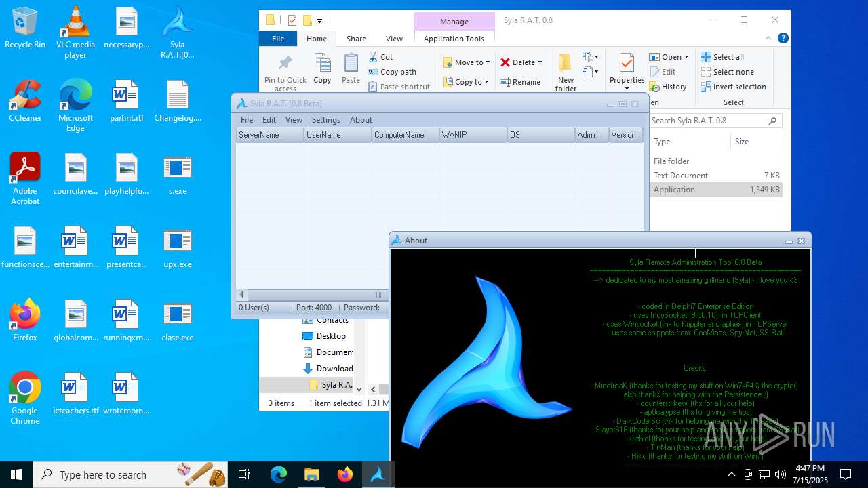
Task: Open the File tab in Explorer
Action: pyautogui.click(x=278, y=39)
